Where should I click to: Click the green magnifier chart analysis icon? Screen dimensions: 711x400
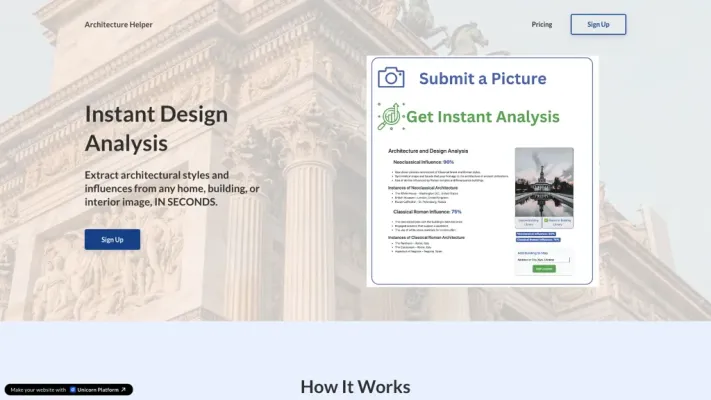point(390,117)
